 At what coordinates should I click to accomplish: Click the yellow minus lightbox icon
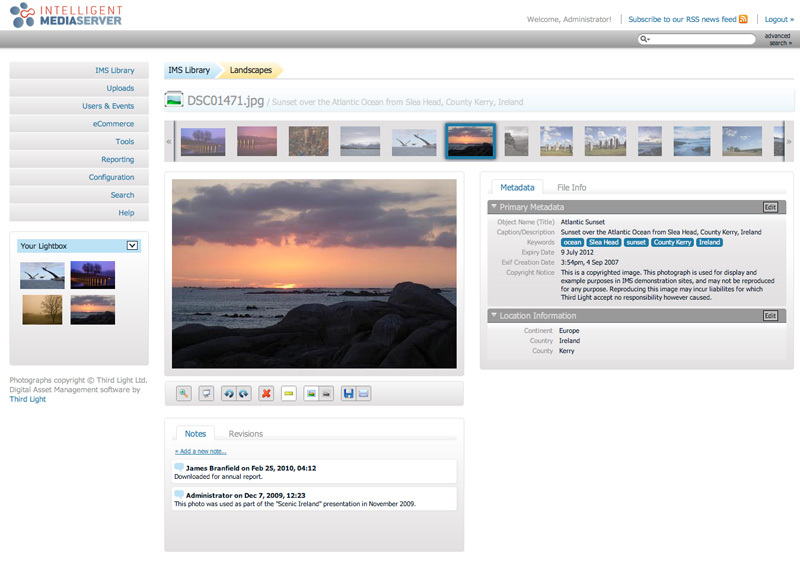[289, 393]
